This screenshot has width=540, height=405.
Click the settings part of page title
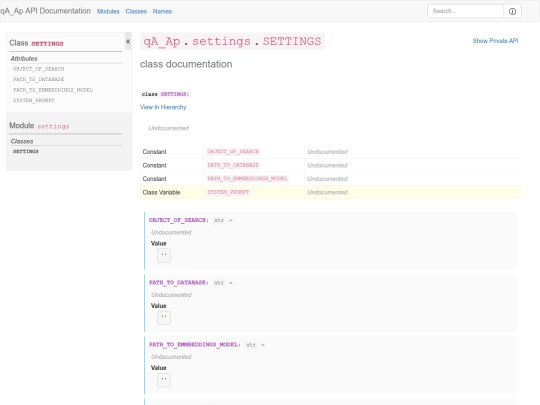(221, 41)
